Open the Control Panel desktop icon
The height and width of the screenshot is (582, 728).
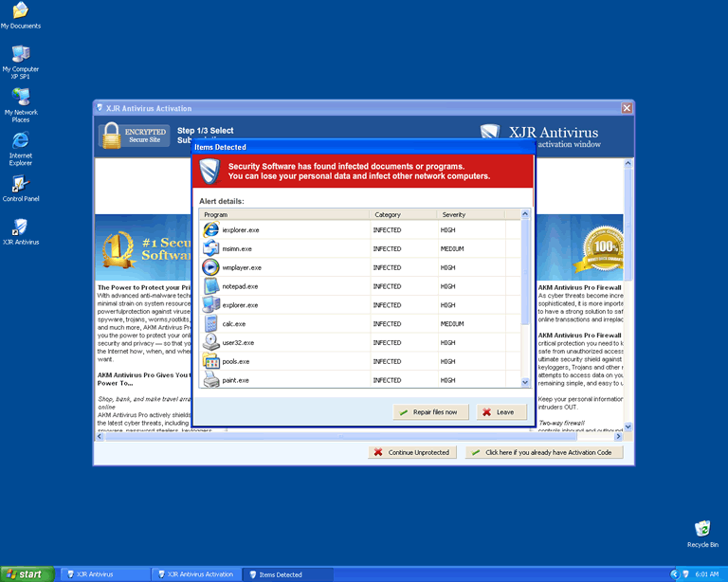pyautogui.click(x=21, y=186)
